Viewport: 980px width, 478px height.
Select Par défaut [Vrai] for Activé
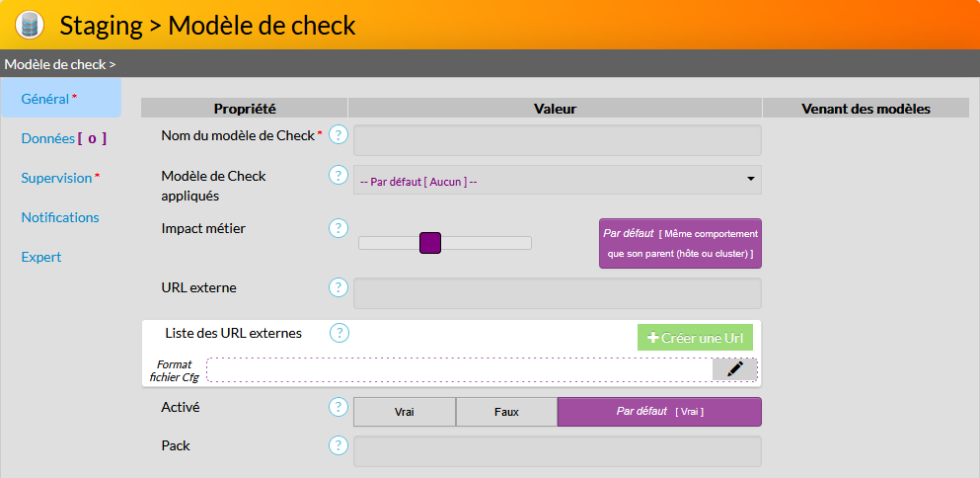659,412
